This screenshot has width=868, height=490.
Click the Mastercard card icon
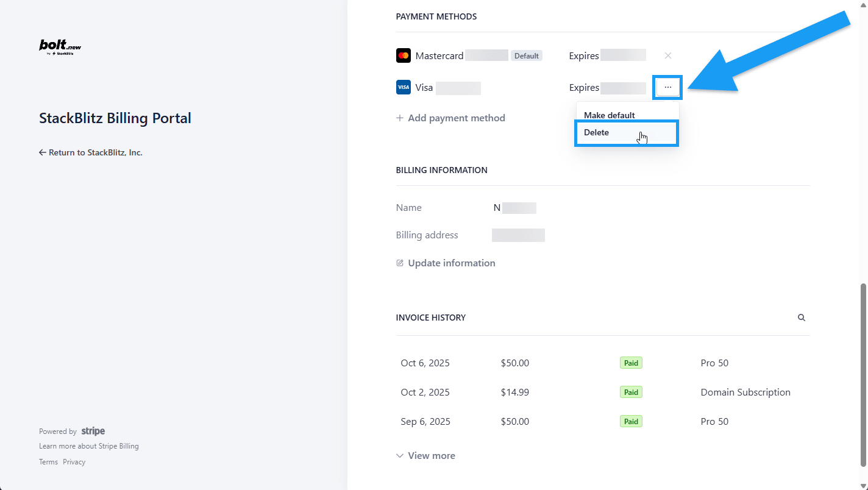[x=403, y=55]
